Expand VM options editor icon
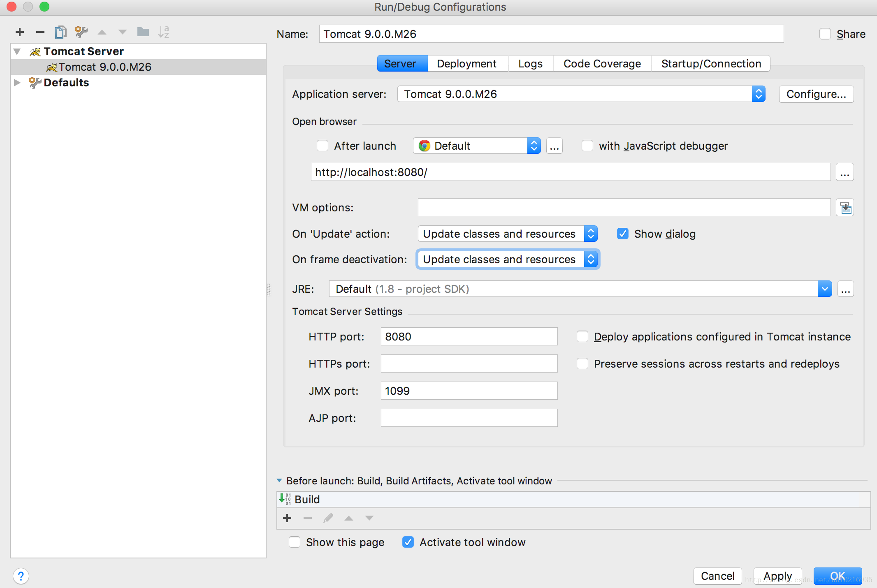 coord(845,208)
